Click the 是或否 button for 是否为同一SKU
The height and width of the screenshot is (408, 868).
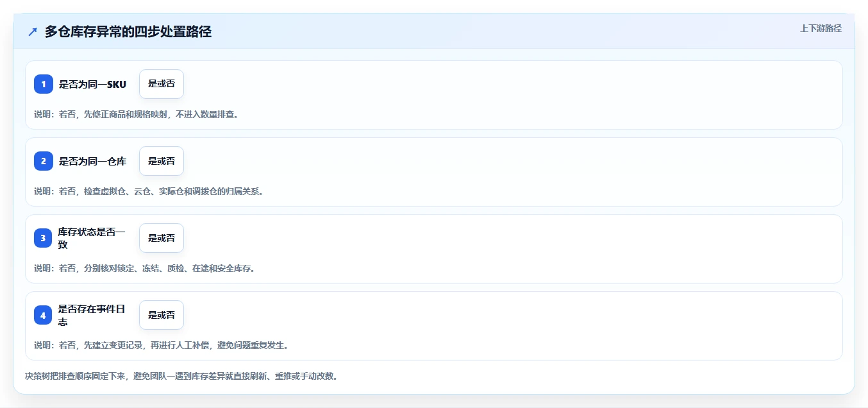[x=162, y=84]
